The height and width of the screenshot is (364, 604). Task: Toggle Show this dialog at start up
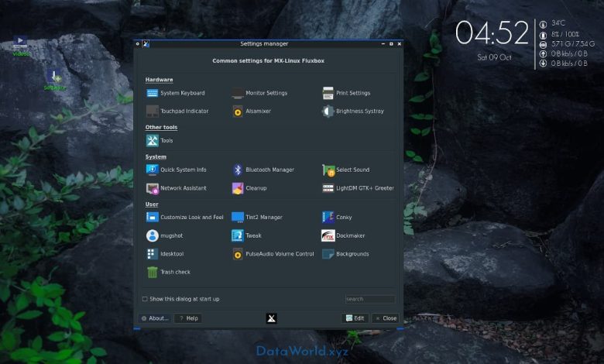click(145, 299)
